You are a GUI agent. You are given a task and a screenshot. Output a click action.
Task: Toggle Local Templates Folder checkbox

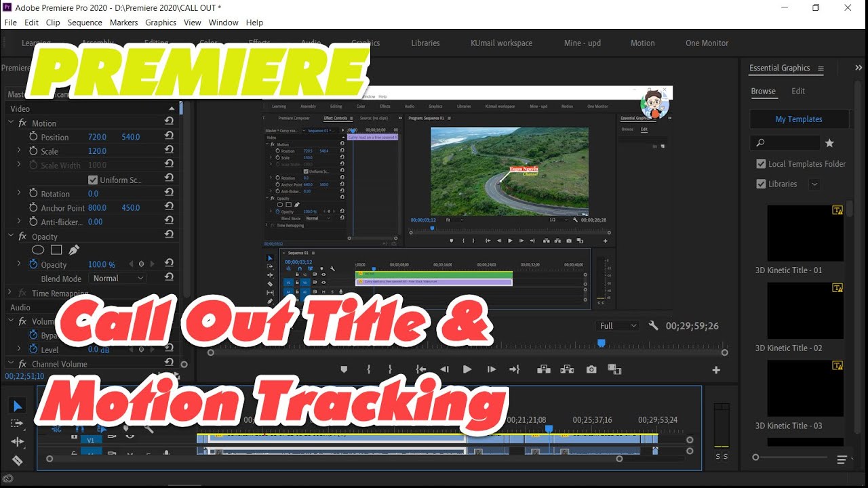tap(761, 163)
